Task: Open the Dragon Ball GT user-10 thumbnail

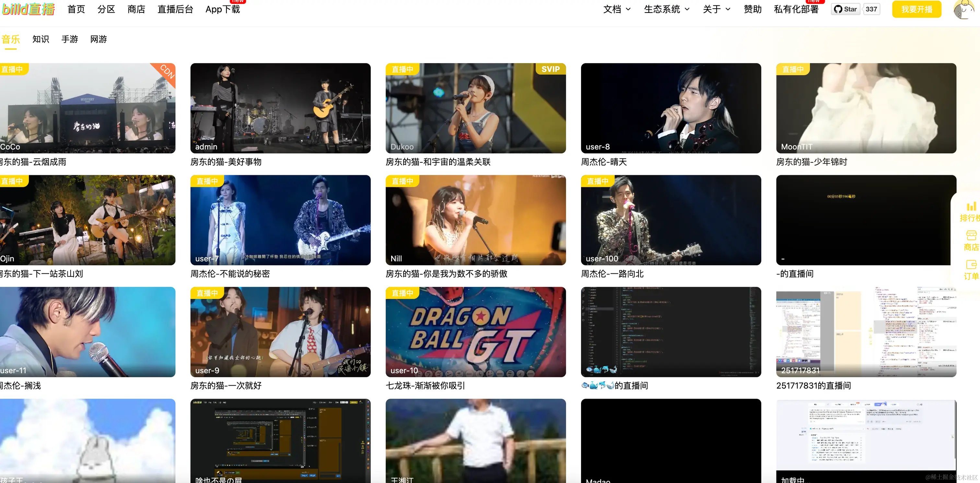Action: [x=475, y=332]
